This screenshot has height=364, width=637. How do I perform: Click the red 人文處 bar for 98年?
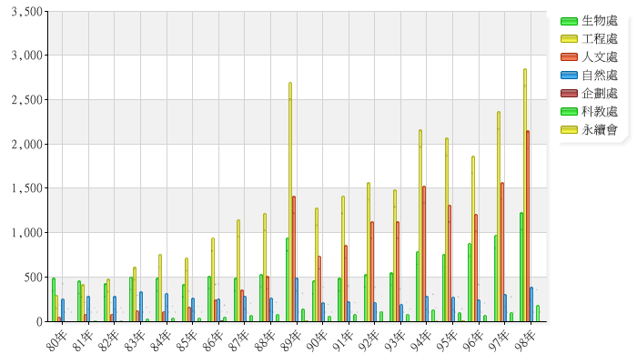click(x=528, y=227)
